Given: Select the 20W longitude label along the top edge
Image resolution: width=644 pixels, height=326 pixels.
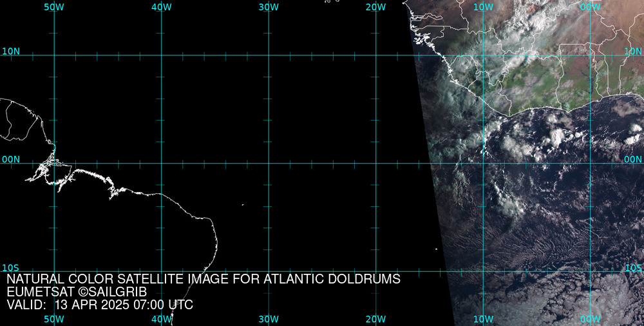Looking at the screenshot, I should point(376,7).
